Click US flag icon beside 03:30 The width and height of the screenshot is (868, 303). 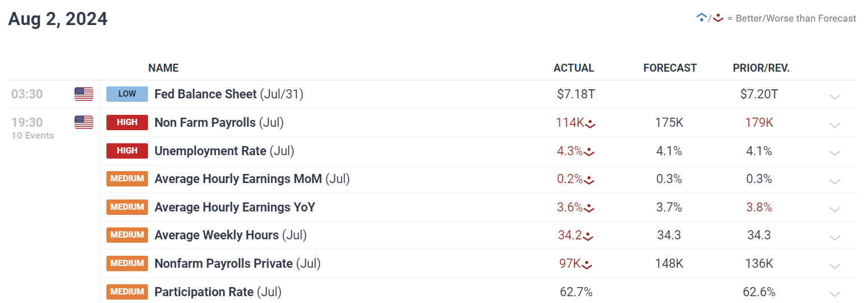[x=84, y=94]
